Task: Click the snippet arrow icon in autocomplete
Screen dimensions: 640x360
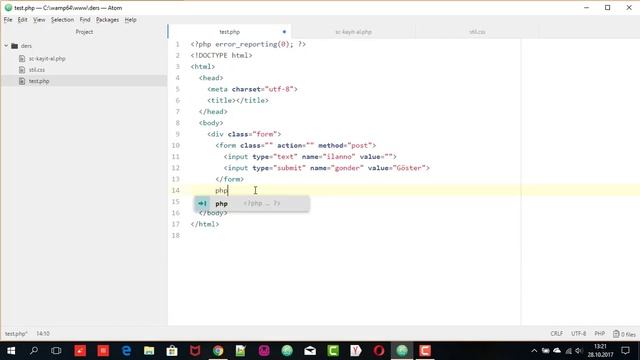Action: tap(202, 203)
